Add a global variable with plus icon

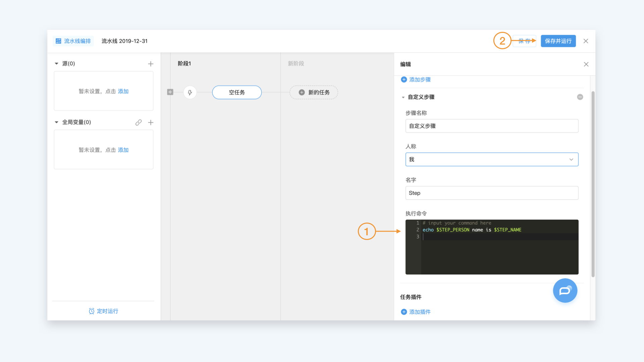[x=151, y=122]
